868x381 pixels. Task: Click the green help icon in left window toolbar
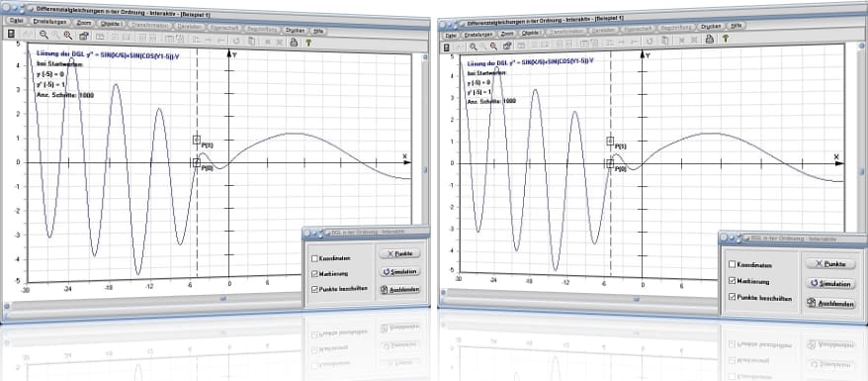pyautogui.click(x=308, y=43)
